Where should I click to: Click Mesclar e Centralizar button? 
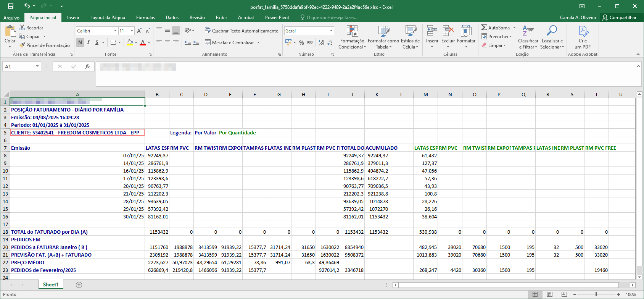[x=229, y=43]
